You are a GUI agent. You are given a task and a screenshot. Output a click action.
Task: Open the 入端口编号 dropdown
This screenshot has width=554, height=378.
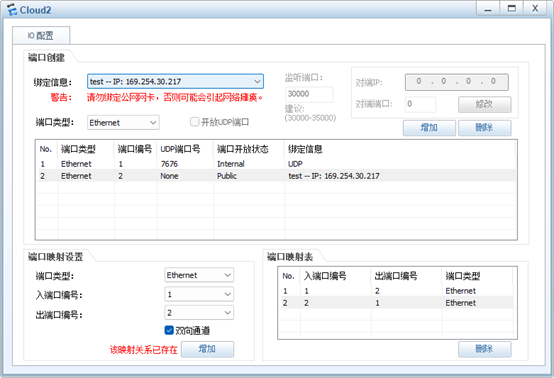pyautogui.click(x=199, y=294)
